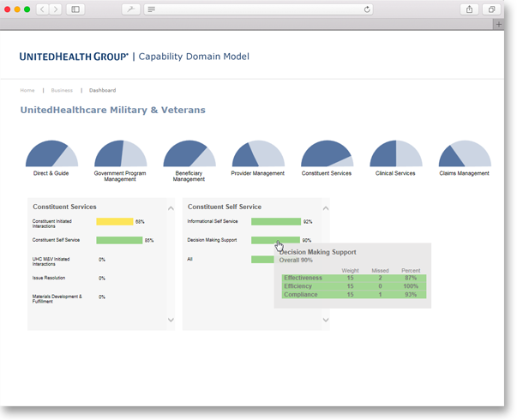Select the Constituent Services gauge
This screenshot has height=420, width=523.
(327, 153)
